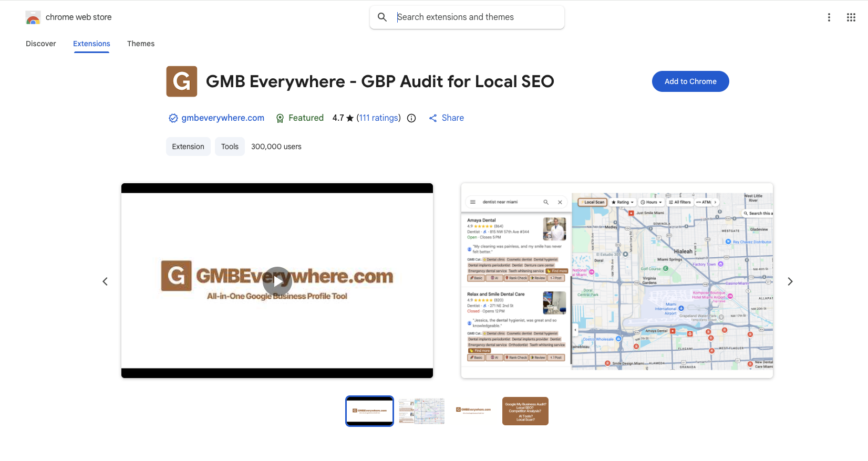The height and width of the screenshot is (461, 868).
Task: Select the Extensions tab
Action: tap(91, 44)
